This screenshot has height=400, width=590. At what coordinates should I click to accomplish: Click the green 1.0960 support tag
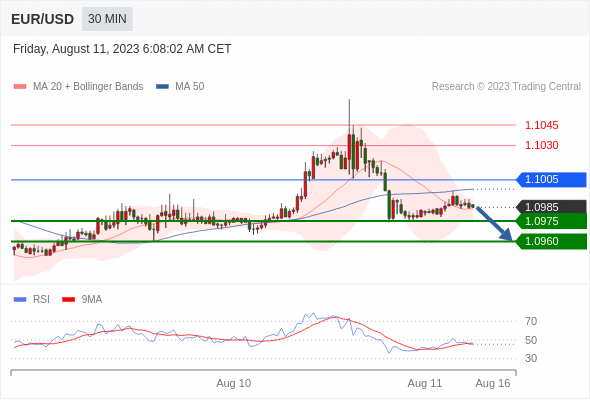pyautogui.click(x=551, y=241)
